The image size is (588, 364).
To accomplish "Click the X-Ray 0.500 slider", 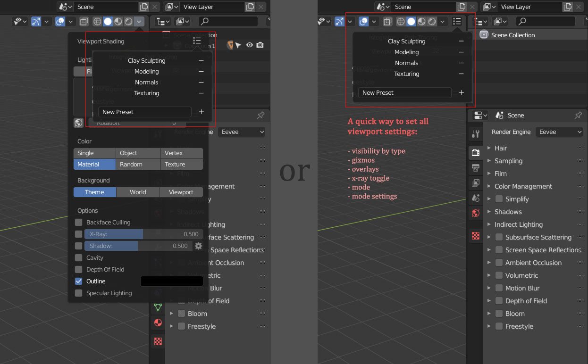I will point(143,234).
